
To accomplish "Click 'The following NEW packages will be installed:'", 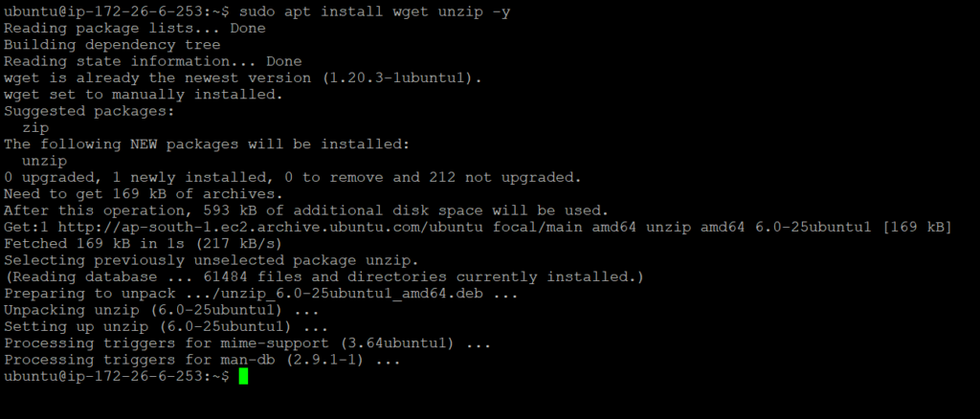I will coord(207,144).
